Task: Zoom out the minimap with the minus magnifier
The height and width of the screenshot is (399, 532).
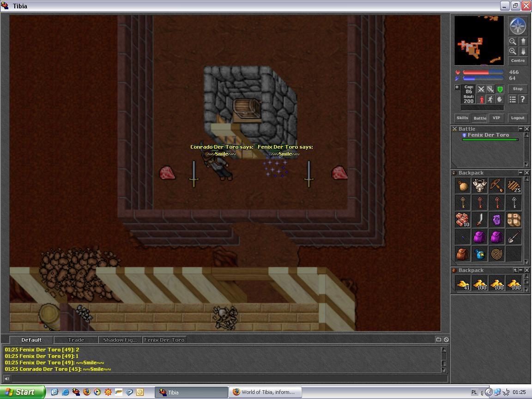Action: (x=513, y=42)
